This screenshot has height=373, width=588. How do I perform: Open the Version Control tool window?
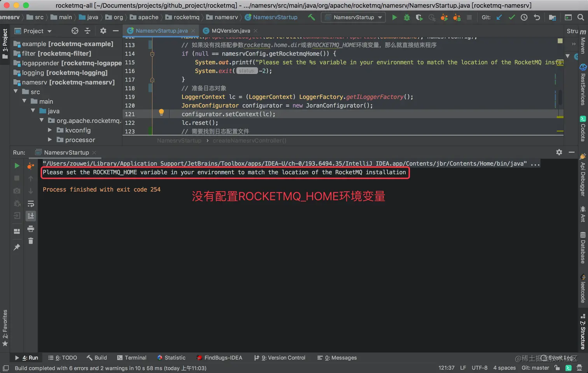point(280,358)
